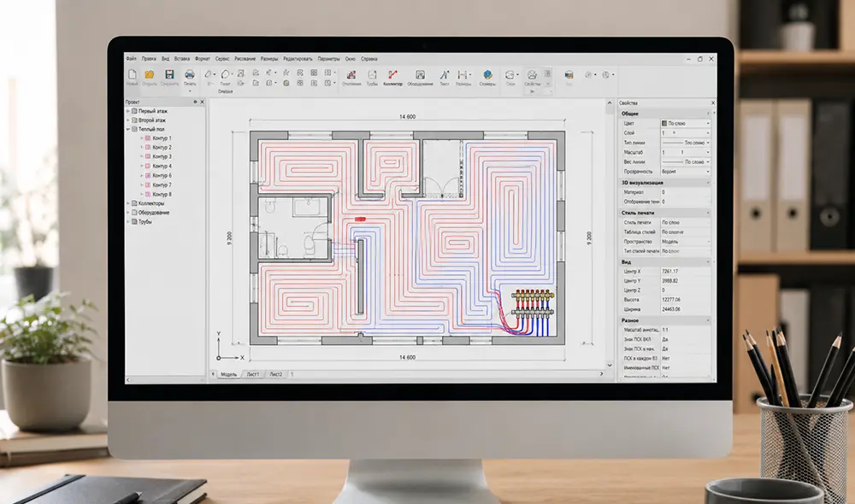Activate the Текст text tool
The width and height of the screenshot is (855, 504).
pyautogui.click(x=445, y=78)
